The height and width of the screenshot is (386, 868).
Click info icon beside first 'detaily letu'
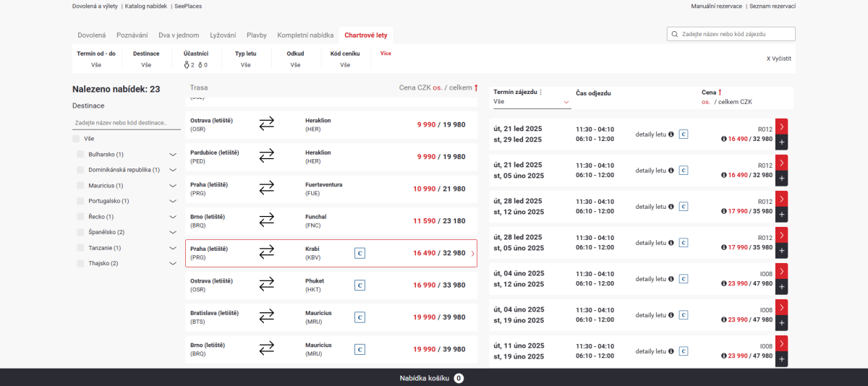click(x=671, y=134)
